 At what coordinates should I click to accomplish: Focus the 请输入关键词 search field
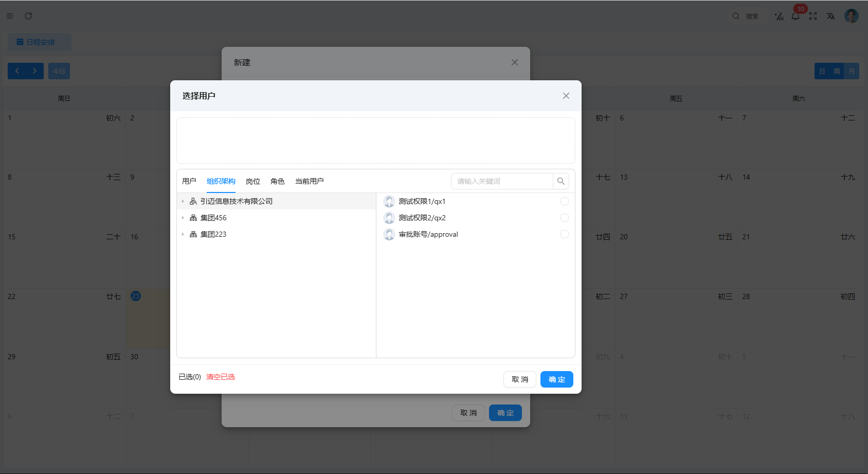tap(502, 181)
